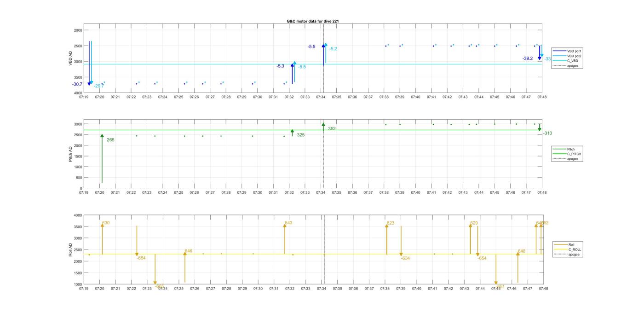Screen dimensions: 644x319
Task: Select the "-5.2" VBD data label
Action: 333,49
